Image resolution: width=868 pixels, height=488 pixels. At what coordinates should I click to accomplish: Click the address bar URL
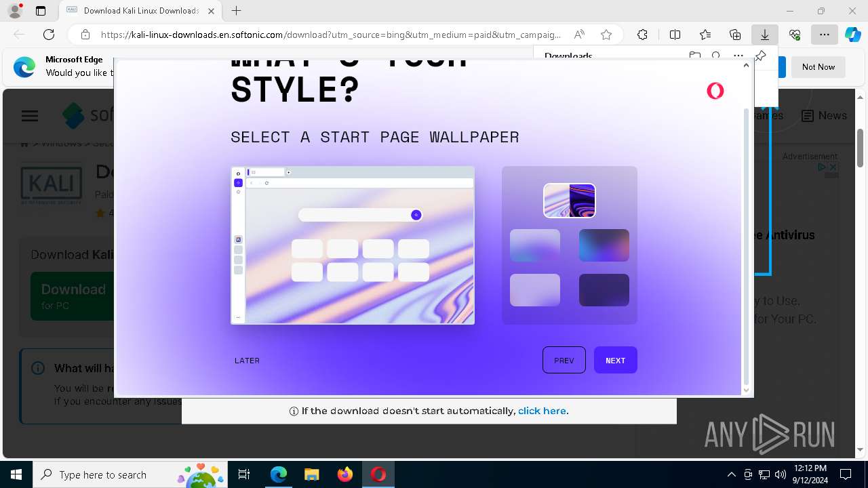330,35
